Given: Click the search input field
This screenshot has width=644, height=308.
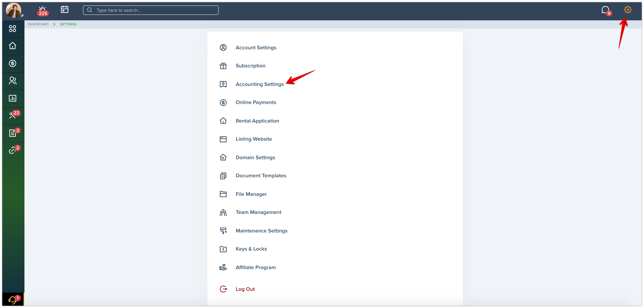Looking at the screenshot, I should (151, 10).
